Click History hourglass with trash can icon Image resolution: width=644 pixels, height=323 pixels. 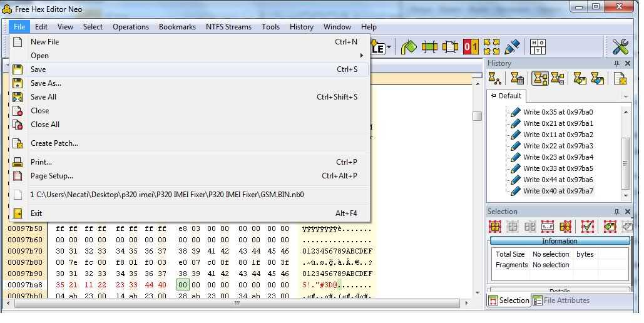[517, 78]
